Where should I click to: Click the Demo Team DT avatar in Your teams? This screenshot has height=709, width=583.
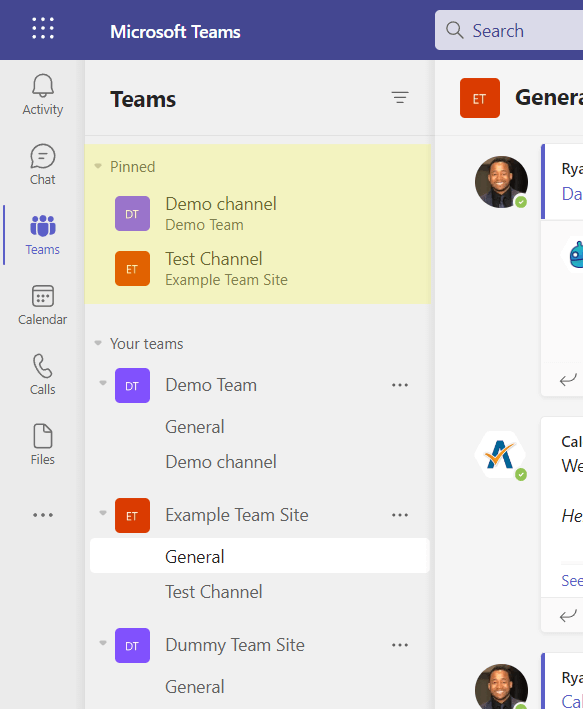tap(132, 385)
